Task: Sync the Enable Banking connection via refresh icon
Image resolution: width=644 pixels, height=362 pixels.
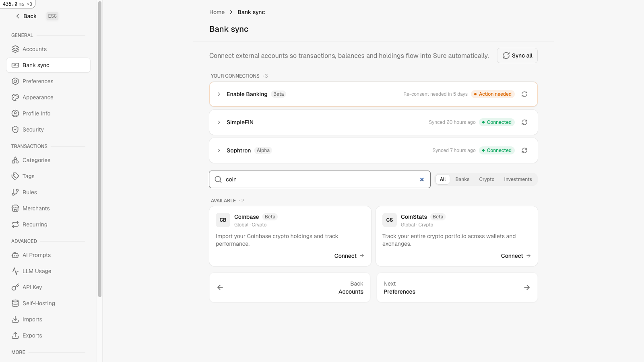Action: click(524, 94)
